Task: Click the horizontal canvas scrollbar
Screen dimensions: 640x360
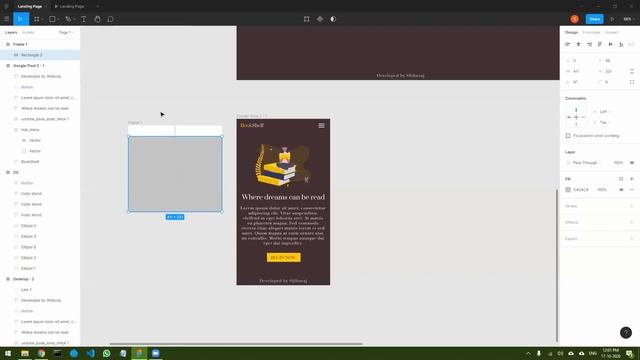Action: pos(236,344)
